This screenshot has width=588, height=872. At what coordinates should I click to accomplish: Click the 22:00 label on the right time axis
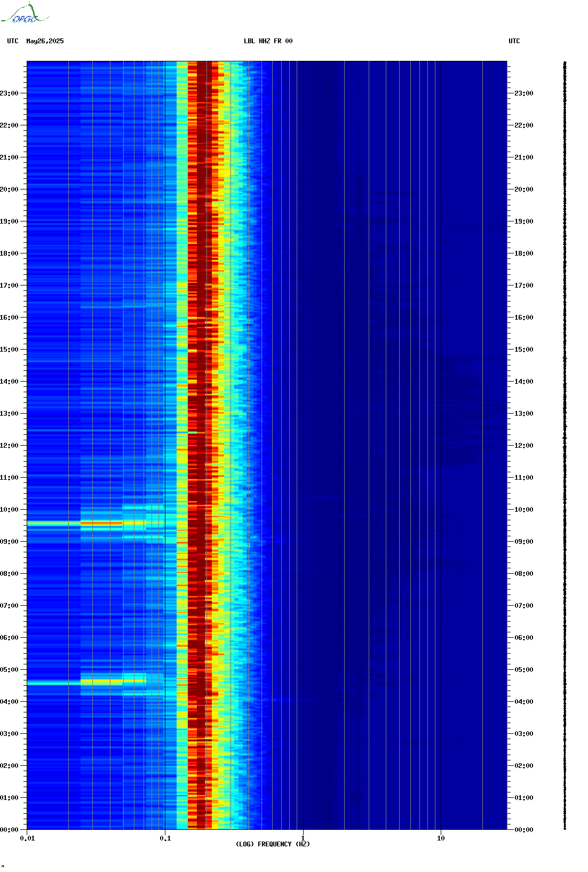click(524, 125)
